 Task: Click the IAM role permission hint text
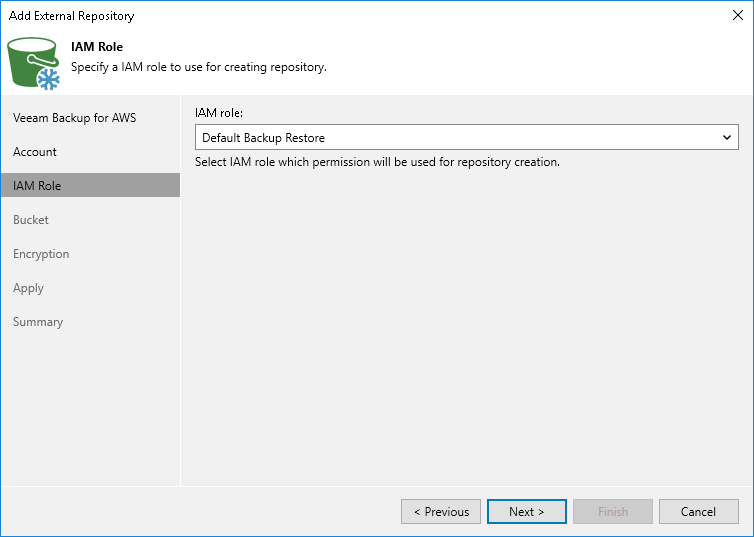pyautogui.click(x=377, y=161)
